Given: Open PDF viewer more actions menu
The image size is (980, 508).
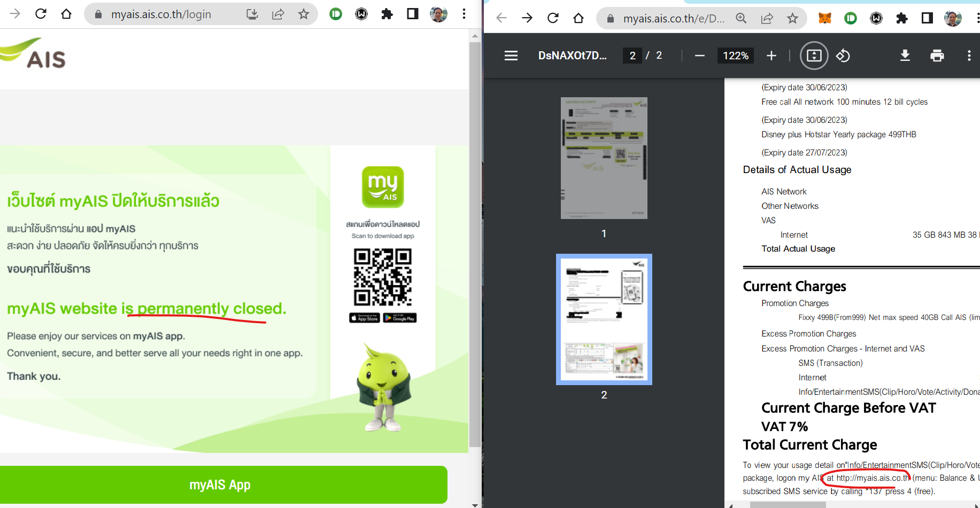Looking at the screenshot, I should 969,56.
